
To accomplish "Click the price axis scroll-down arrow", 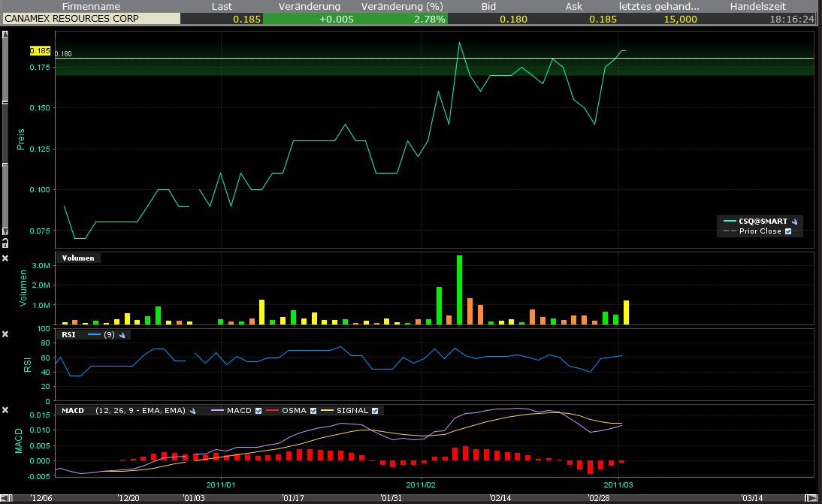I will (x=5, y=231).
